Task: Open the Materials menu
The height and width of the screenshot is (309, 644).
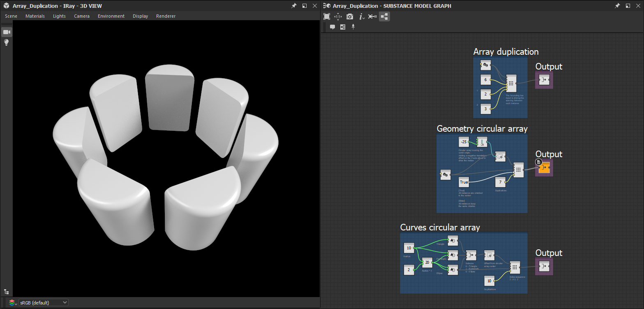Action: click(35, 16)
